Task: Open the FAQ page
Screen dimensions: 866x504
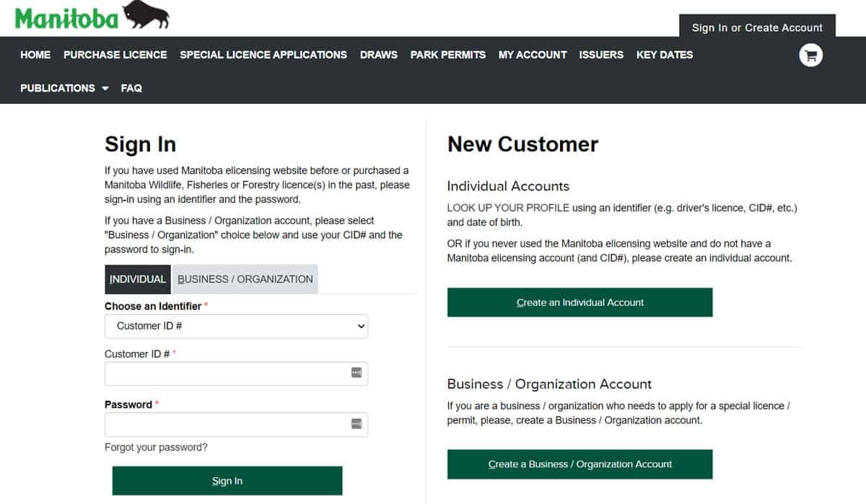Action: [131, 88]
